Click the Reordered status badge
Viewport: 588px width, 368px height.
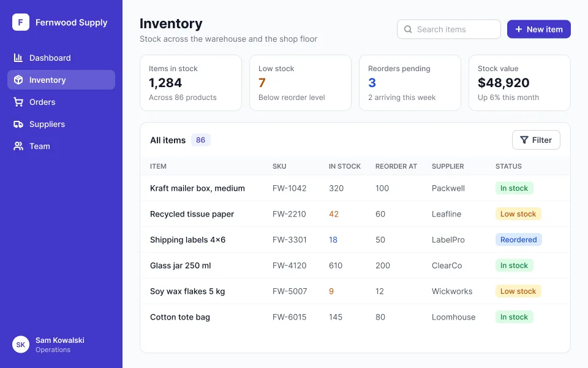point(519,240)
